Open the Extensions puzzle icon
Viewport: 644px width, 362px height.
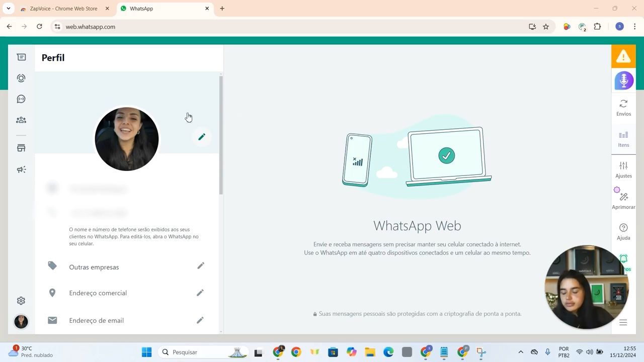(x=598, y=27)
